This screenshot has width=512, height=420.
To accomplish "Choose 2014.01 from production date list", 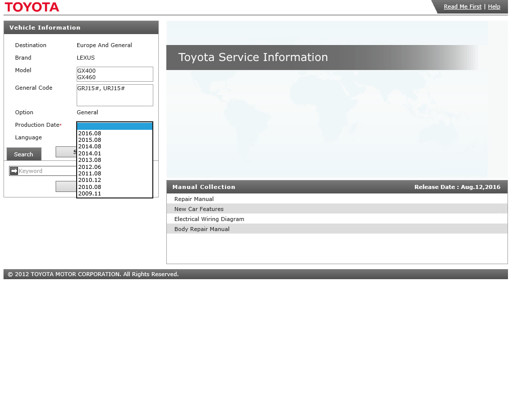I will [x=115, y=153].
